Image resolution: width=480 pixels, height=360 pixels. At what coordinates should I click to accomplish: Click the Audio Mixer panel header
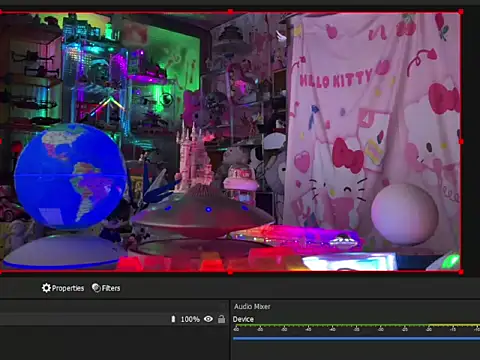(252, 306)
